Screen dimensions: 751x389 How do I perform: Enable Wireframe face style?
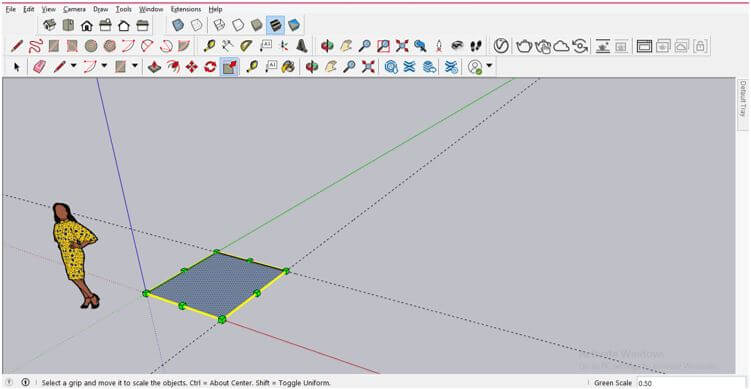click(x=219, y=25)
